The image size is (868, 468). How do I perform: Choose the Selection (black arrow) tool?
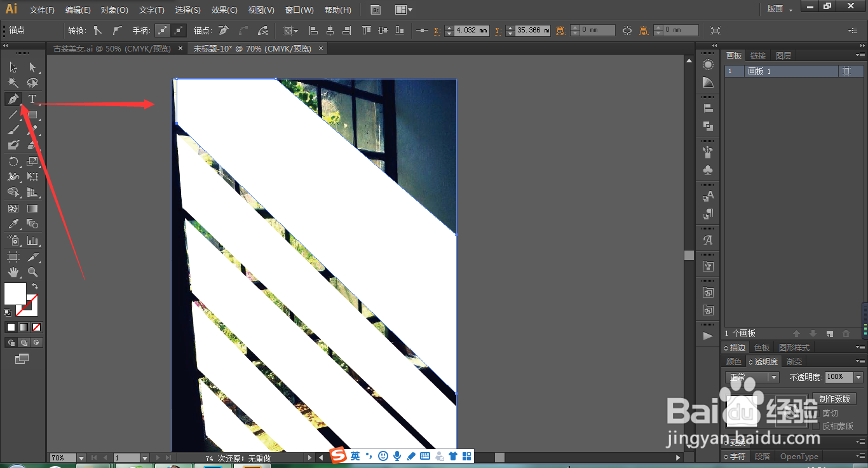(13, 67)
